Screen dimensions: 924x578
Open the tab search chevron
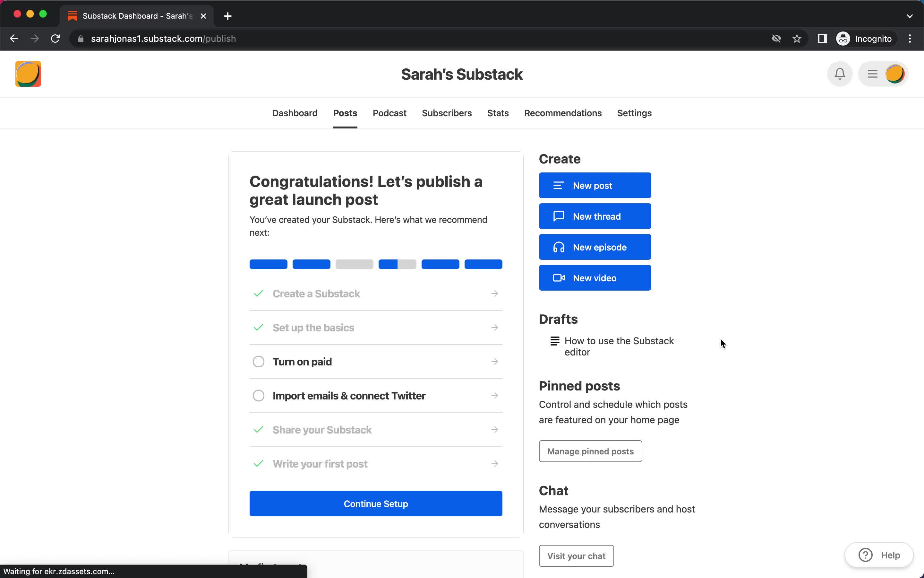pyautogui.click(x=910, y=16)
